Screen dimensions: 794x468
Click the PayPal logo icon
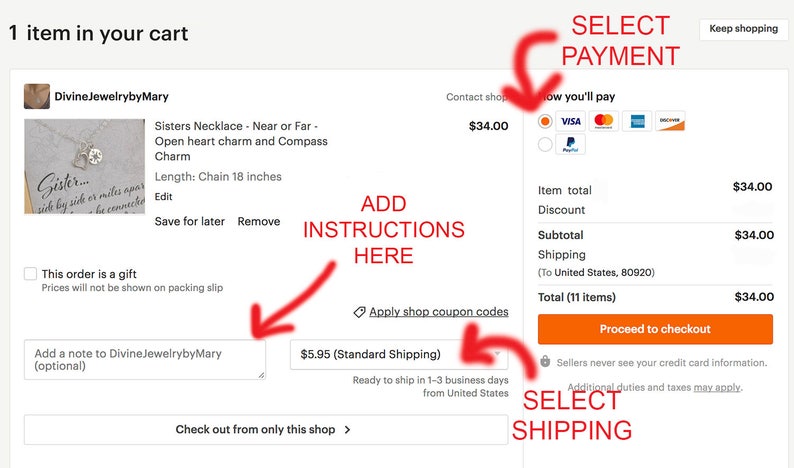(571, 144)
